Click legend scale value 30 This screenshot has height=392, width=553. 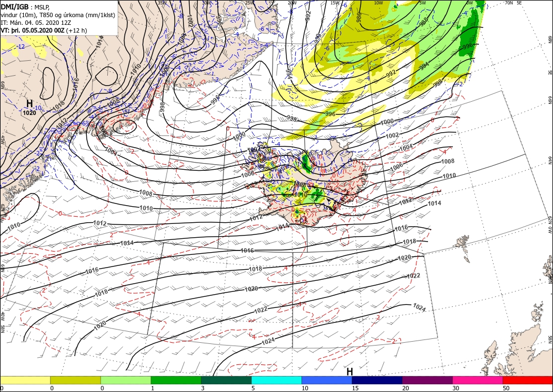click(x=456, y=388)
